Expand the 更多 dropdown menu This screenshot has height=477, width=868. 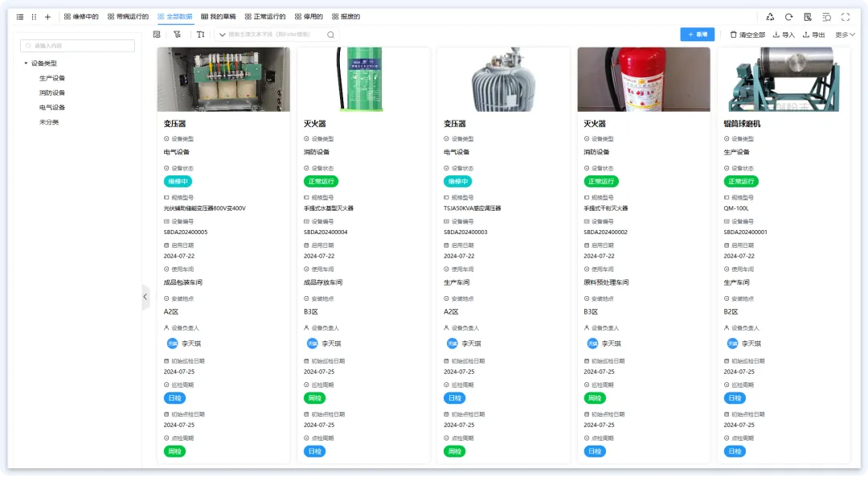coord(845,35)
